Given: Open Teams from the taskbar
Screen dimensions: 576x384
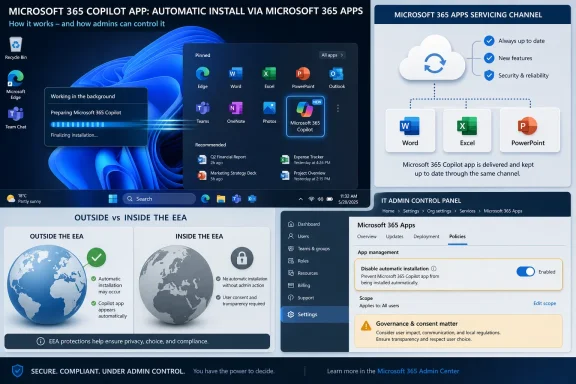Looking at the screenshot, I should click(237, 199).
